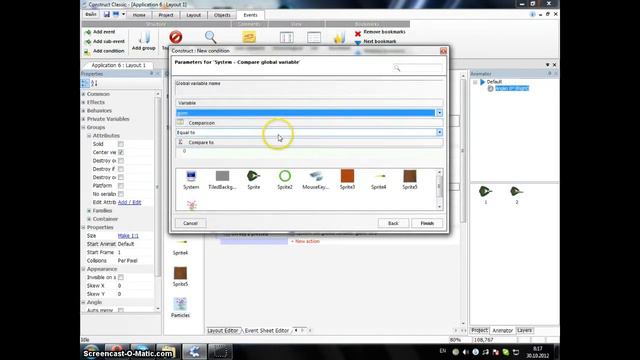Click the save icon in quick access bar
The width and height of the screenshot is (640, 360).
point(107,14)
